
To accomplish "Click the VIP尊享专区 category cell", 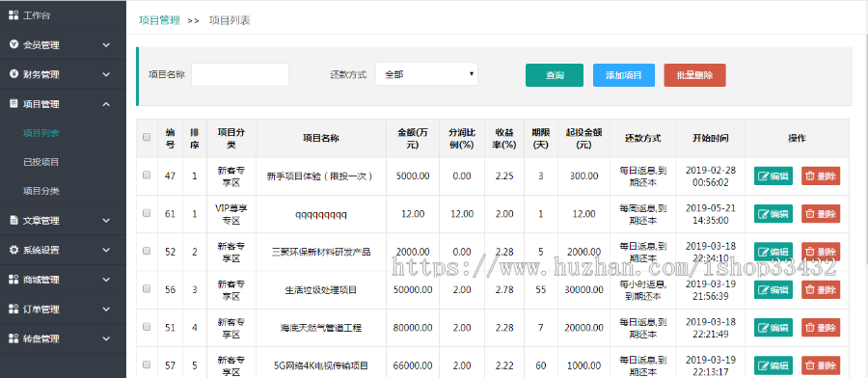I will tap(231, 214).
